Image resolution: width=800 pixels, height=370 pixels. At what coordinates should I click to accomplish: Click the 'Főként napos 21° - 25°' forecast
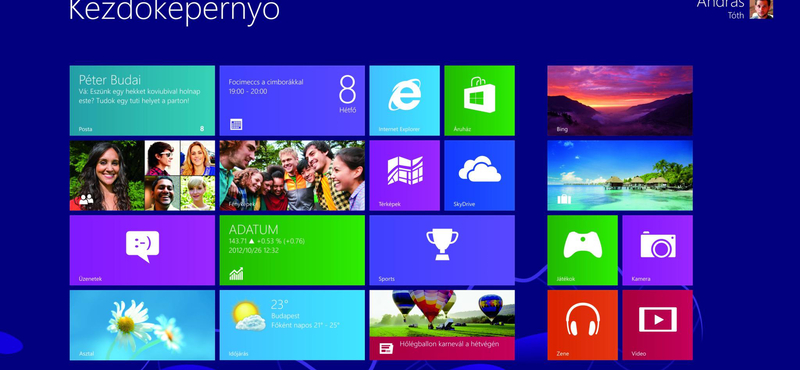click(x=305, y=325)
